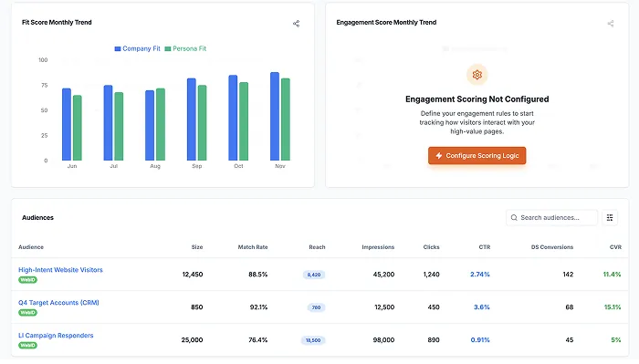This screenshot has width=639, height=364.
Task: Open the audiences column settings icon
Action: click(610, 217)
